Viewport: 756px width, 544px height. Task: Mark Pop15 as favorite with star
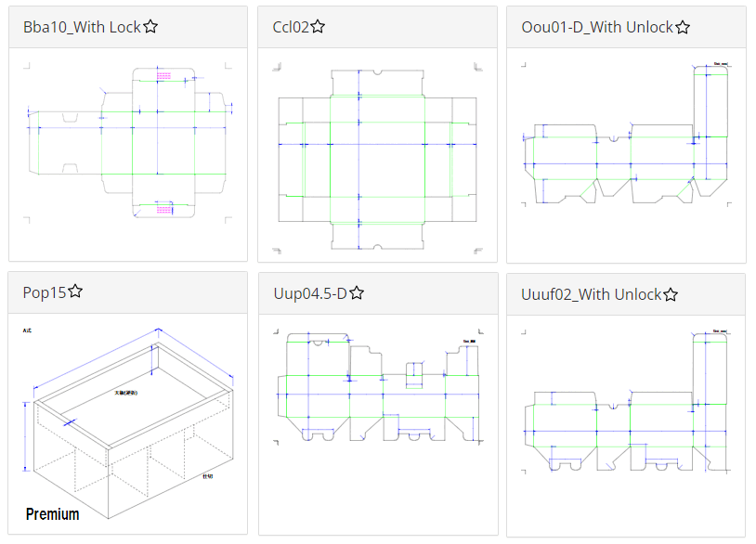(x=75, y=291)
